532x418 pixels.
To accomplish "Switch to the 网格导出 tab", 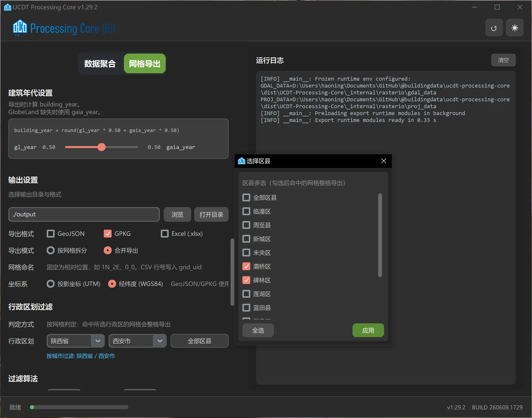I will coord(145,64).
